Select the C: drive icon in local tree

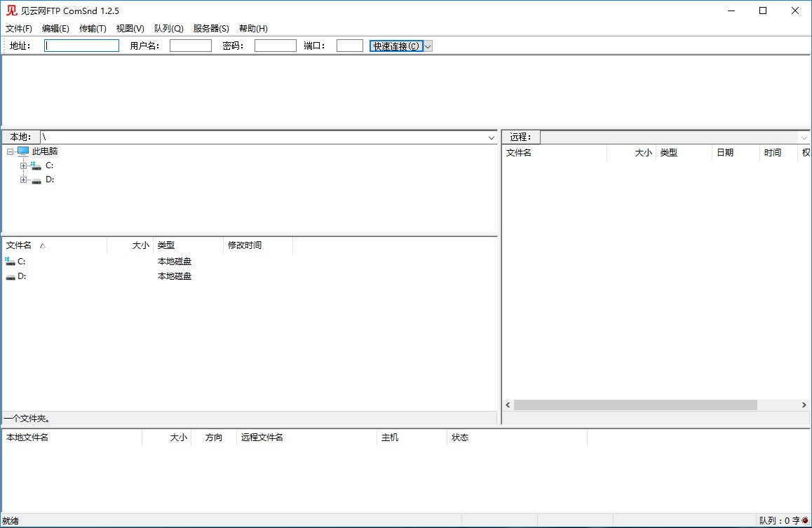(36, 165)
